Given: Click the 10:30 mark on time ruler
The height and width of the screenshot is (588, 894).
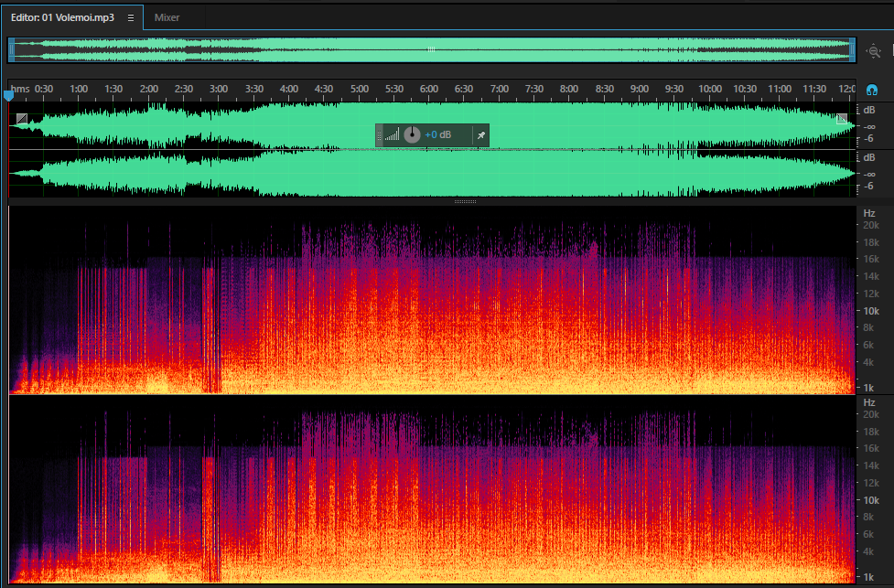Looking at the screenshot, I should click(x=745, y=89).
